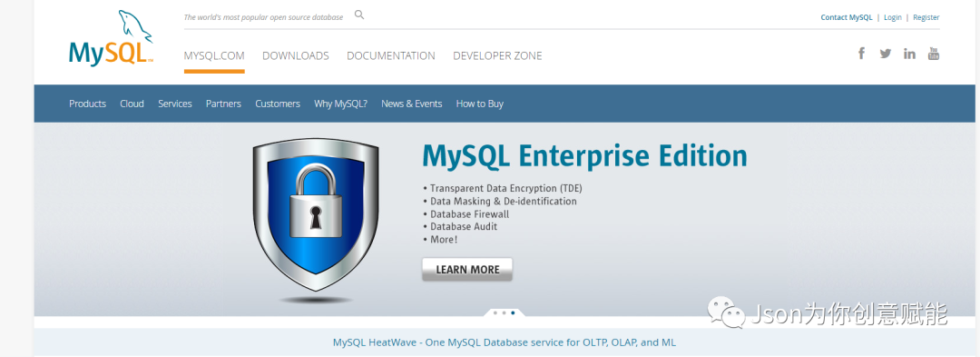Open the LinkedIn icon
This screenshot has height=357, width=980.
click(909, 54)
